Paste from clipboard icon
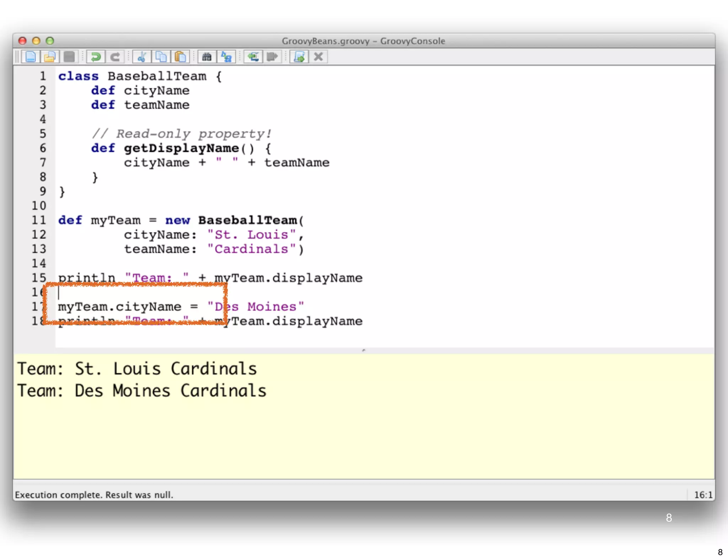Screen dimensions: 728x560 click(180, 57)
